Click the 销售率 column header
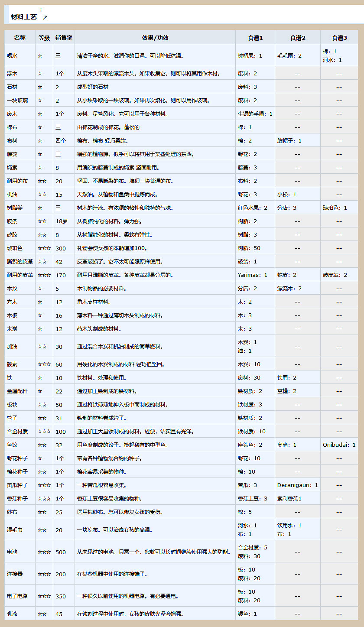 coord(64,38)
